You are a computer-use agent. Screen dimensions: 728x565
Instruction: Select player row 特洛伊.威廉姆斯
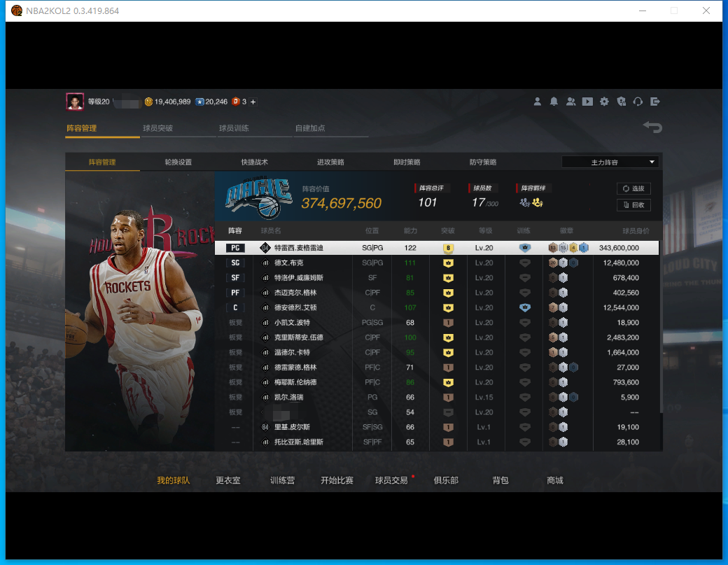436,278
